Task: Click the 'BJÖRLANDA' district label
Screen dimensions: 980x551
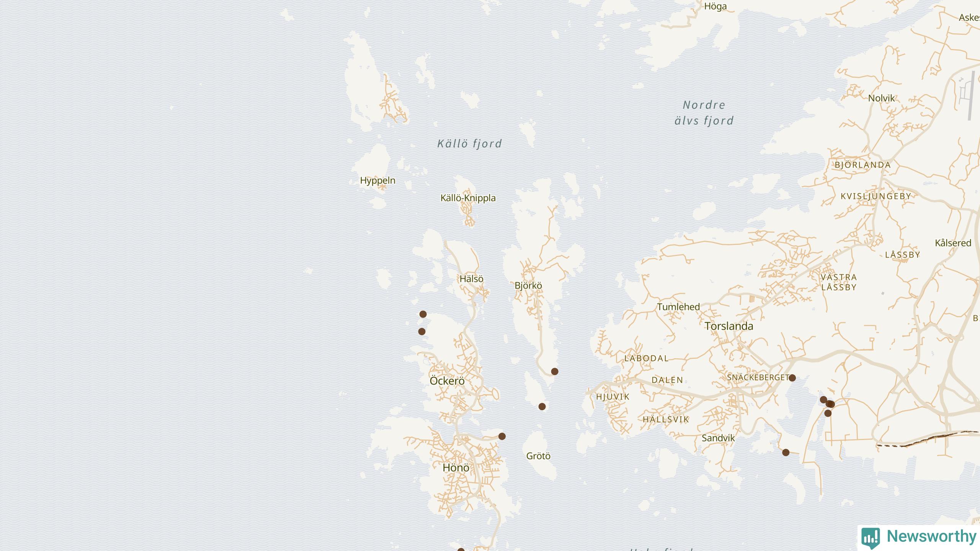Action: (x=863, y=165)
